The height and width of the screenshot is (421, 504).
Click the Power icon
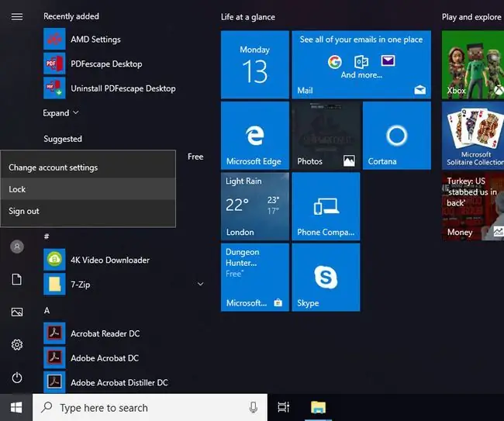click(x=17, y=378)
